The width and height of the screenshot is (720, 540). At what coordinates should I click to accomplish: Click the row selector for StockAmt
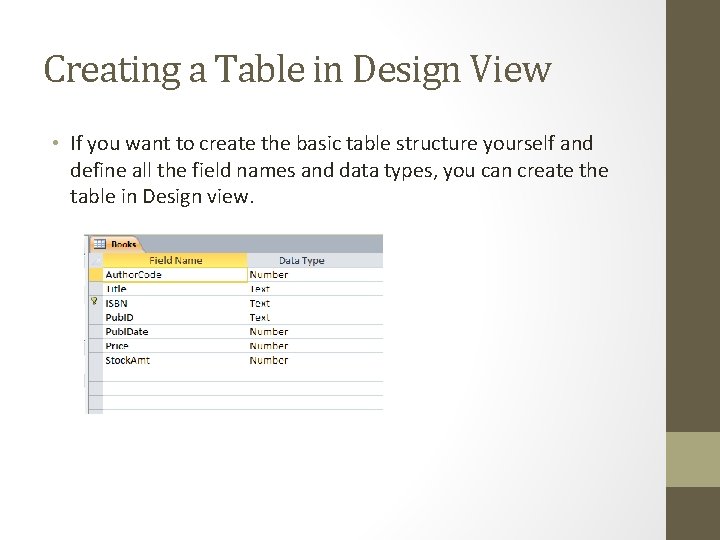coord(96,360)
